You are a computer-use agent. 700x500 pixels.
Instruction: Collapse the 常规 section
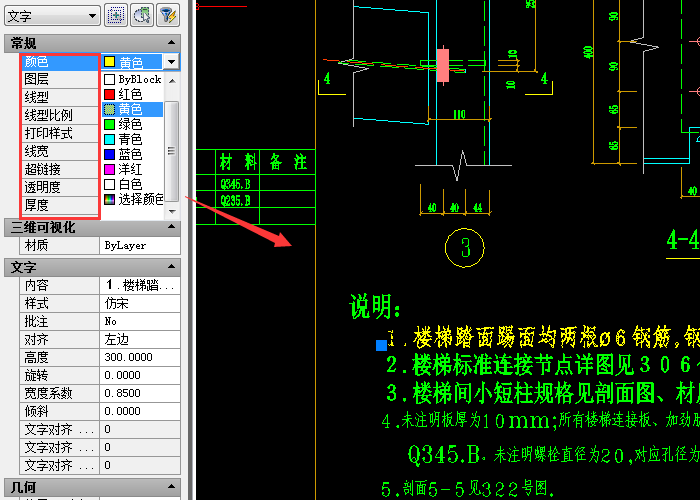point(171,43)
